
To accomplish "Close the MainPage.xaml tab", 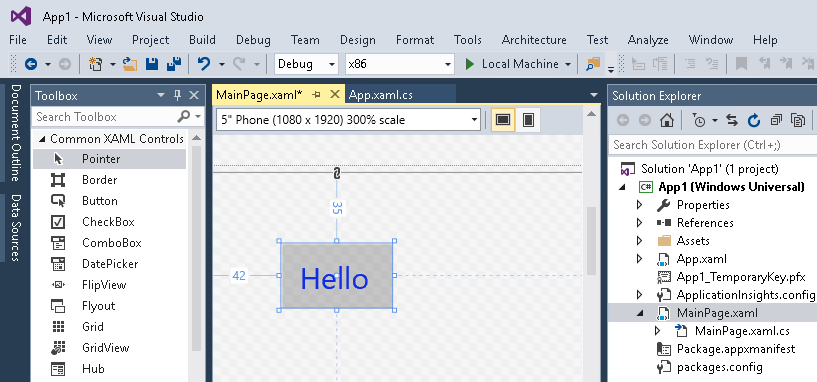I will click(x=335, y=94).
